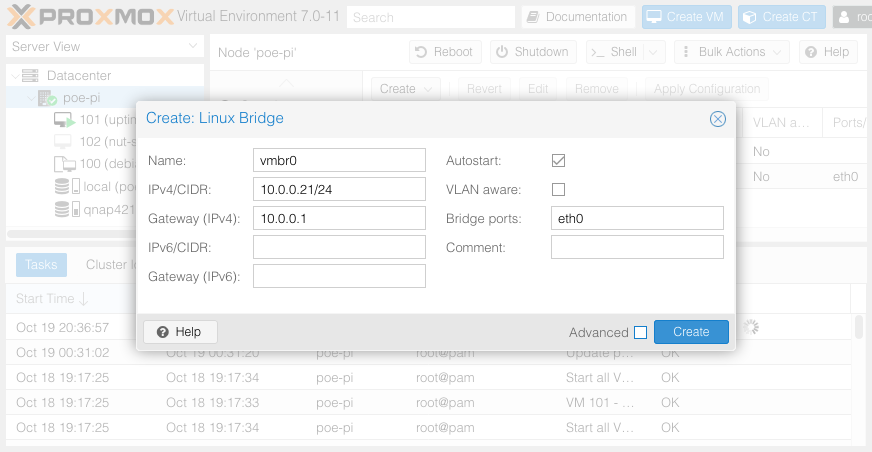Sort by the Start Time column header

pos(52,299)
